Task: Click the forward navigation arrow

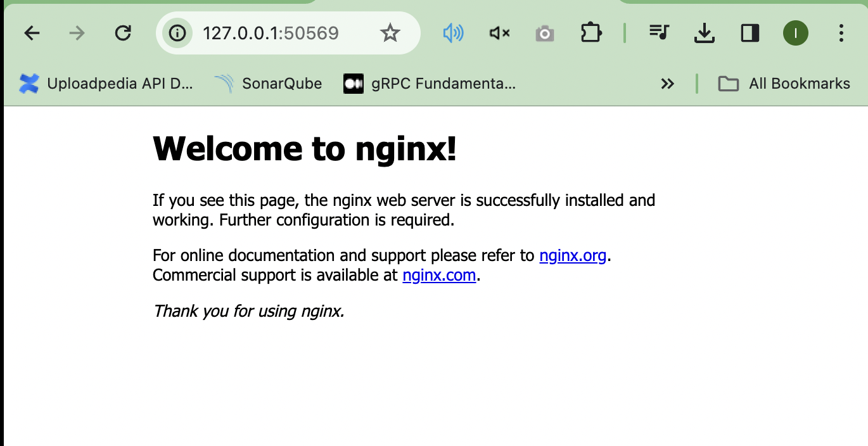Action: point(77,33)
